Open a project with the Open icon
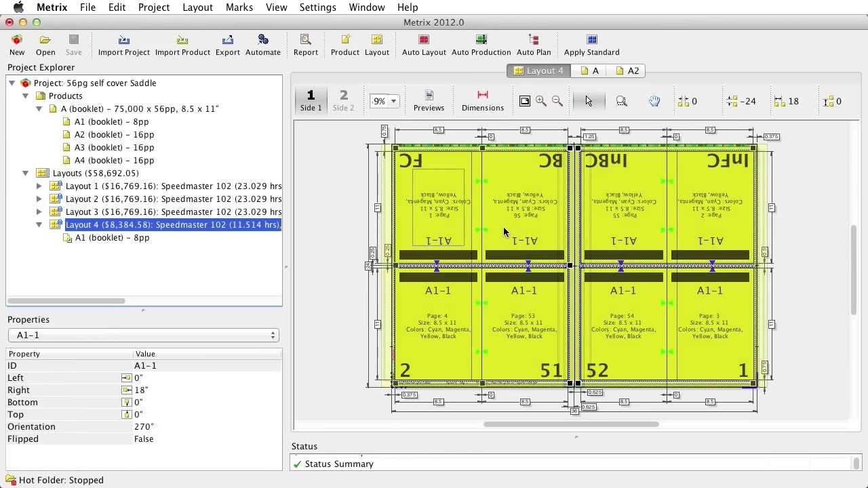The width and height of the screenshot is (868, 488). 45,45
